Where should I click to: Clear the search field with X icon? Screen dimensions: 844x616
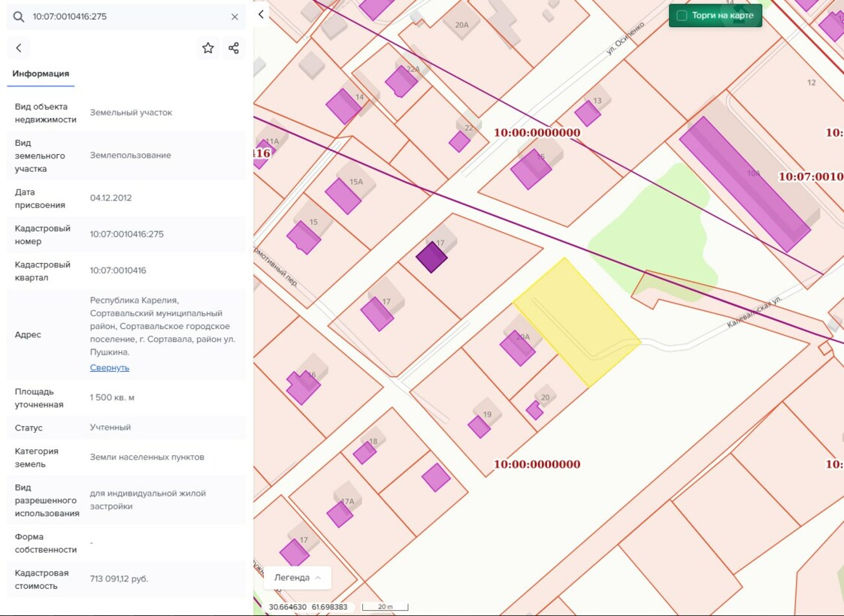(x=234, y=17)
